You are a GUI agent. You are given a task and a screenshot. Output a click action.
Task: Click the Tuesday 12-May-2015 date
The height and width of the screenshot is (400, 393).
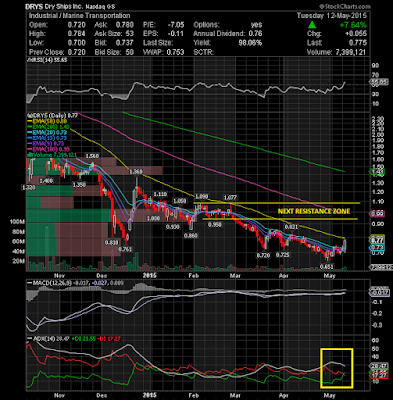point(332,16)
